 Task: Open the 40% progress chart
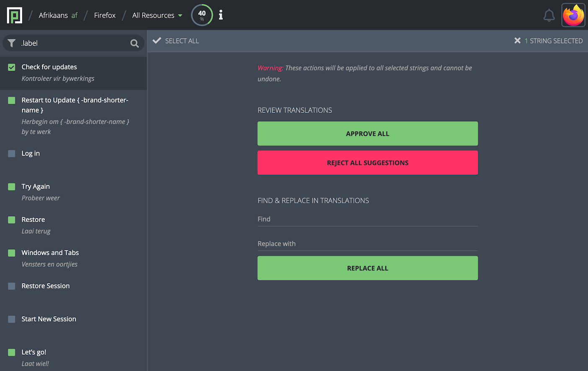(x=202, y=15)
